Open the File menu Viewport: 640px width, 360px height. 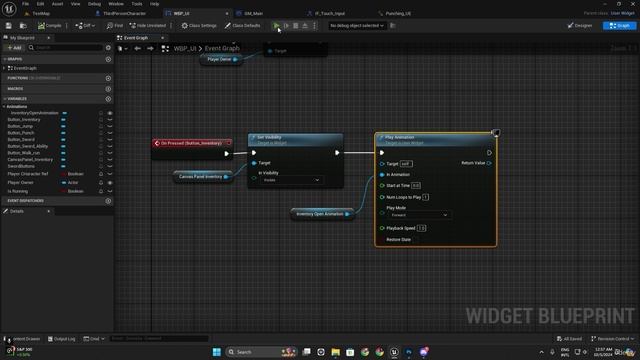25,4
